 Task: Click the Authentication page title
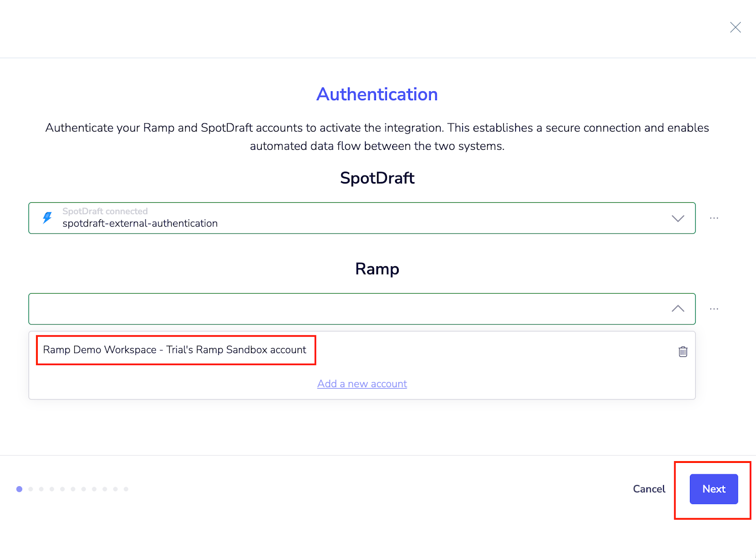(377, 95)
